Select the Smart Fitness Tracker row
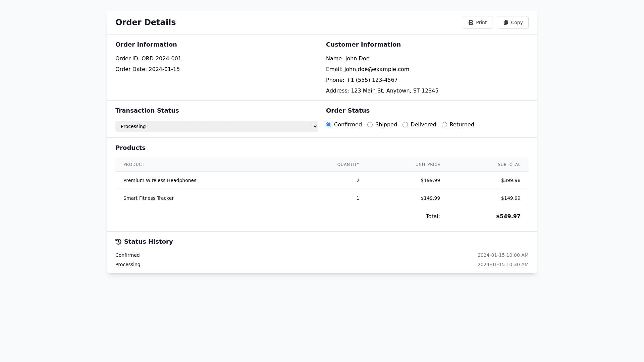This screenshot has height=362, width=644. (x=149, y=198)
